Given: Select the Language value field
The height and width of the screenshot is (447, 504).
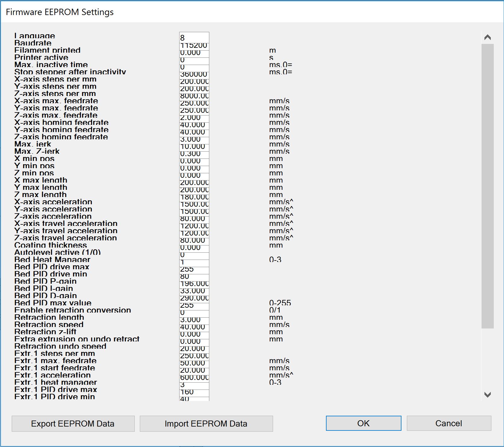Looking at the screenshot, I should click(x=194, y=38).
